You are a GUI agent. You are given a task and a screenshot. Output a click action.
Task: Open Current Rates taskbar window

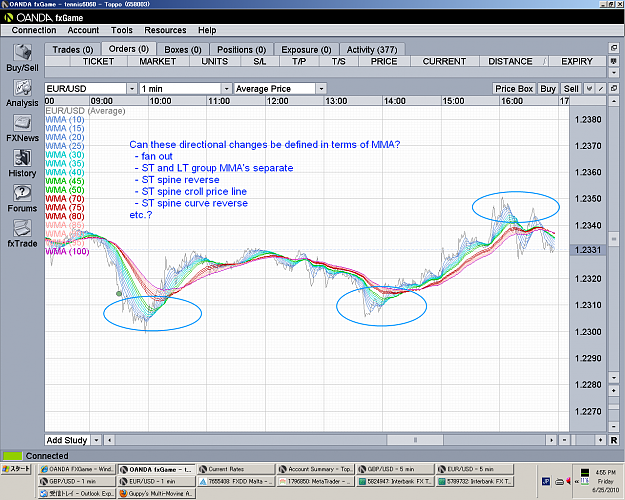click(x=236, y=469)
